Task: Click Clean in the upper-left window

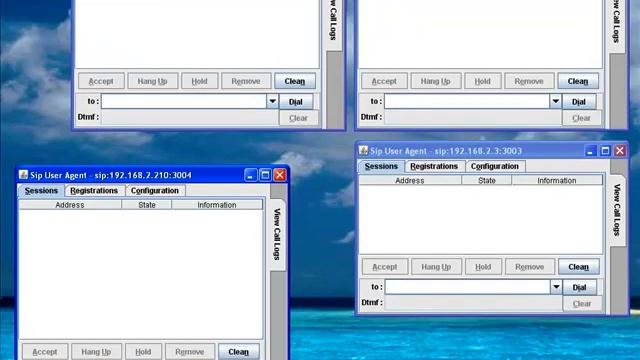Action: pyautogui.click(x=295, y=81)
